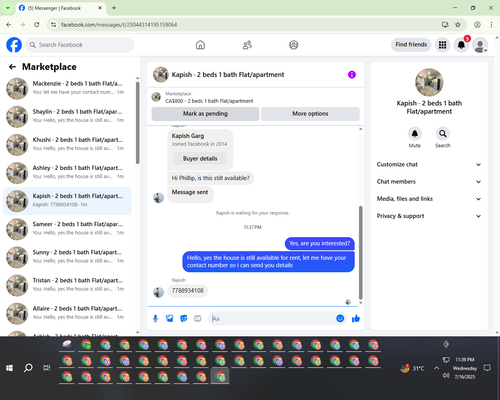Go back with the Marketplace arrow
Image resolution: width=500 pixels, height=400 pixels.
tap(12, 67)
